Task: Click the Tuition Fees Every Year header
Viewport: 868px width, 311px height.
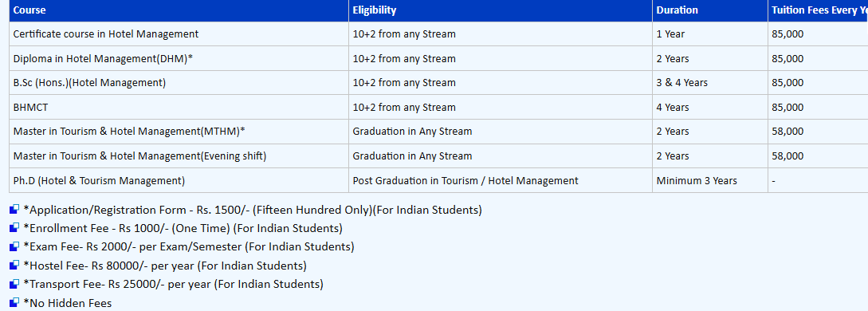Action: click(818, 10)
